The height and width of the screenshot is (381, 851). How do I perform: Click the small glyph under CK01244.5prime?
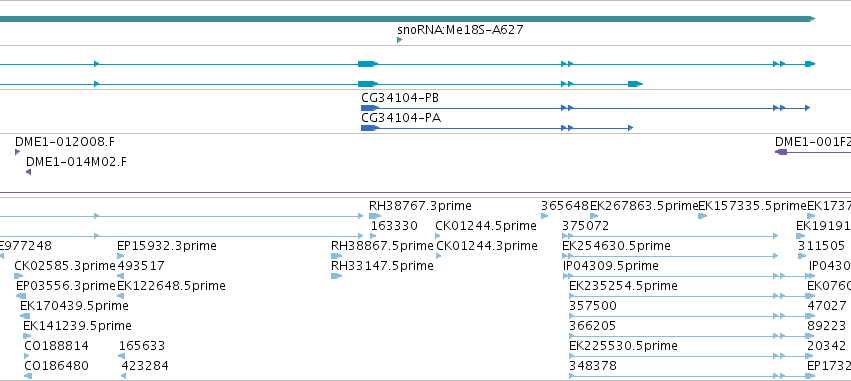438,236
